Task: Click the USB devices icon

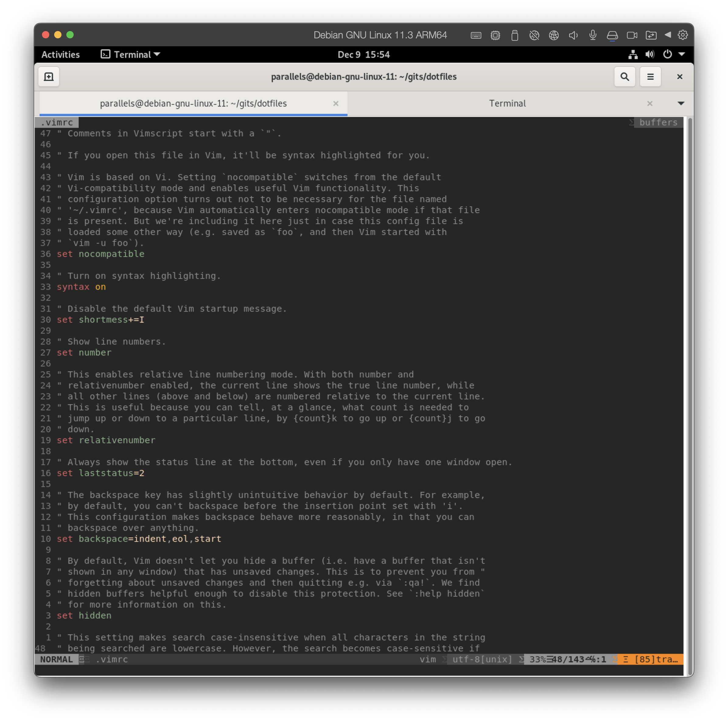Action: (515, 35)
